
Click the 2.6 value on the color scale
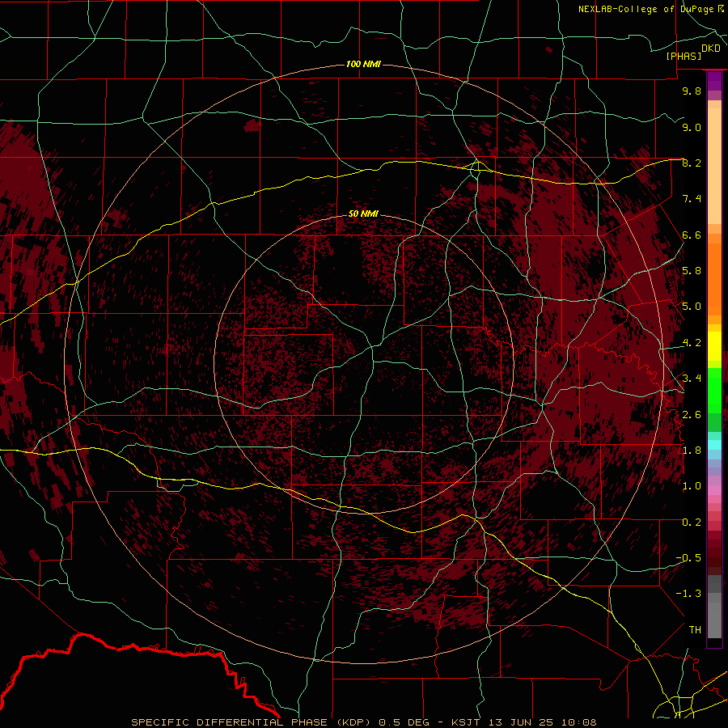692,414
